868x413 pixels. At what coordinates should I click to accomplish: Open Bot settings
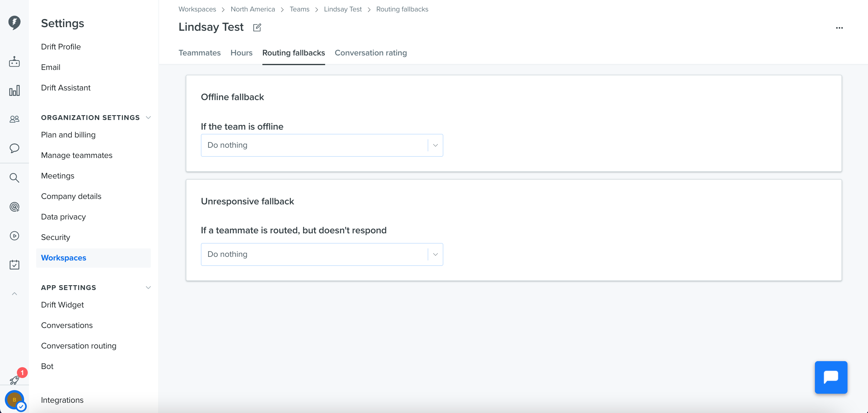click(47, 367)
